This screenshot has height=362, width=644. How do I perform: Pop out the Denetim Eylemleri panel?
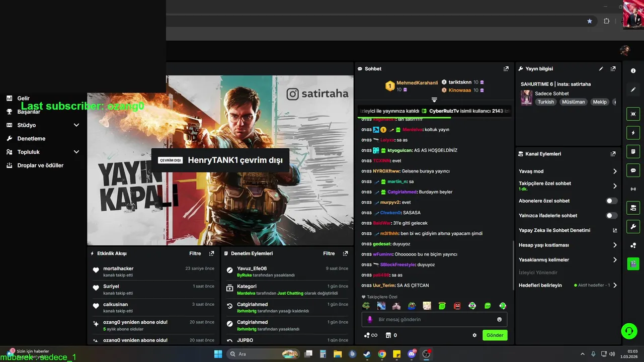tap(345, 253)
